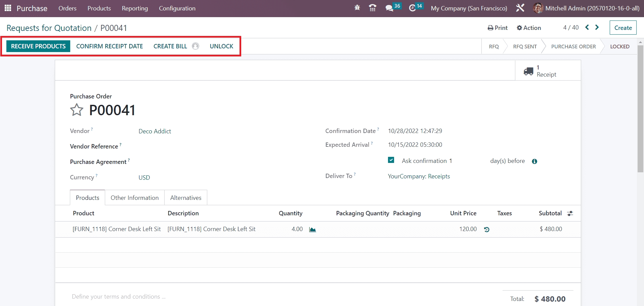The width and height of the screenshot is (644, 306).
Task: Open the apps grid menu icon
Action: point(8,8)
